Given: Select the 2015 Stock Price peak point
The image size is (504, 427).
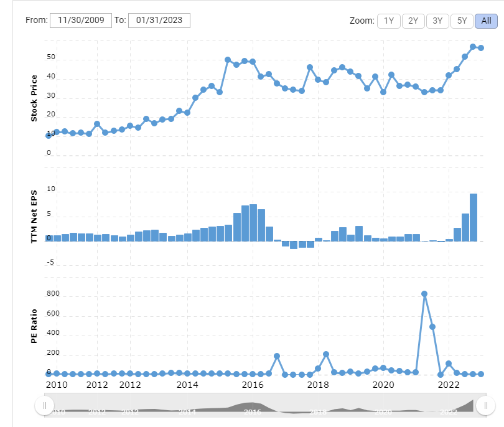Looking at the screenshot, I should point(228,60).
